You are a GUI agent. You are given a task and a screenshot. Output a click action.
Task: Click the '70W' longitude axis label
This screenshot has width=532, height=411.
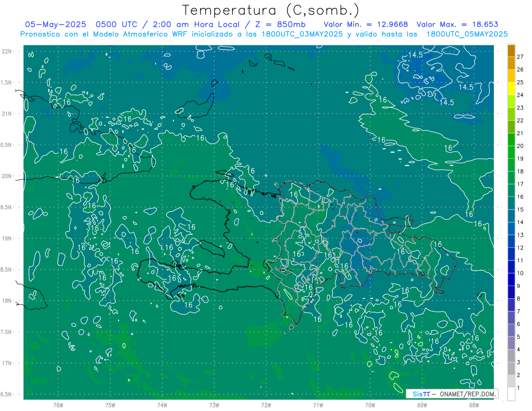point(370,405)
